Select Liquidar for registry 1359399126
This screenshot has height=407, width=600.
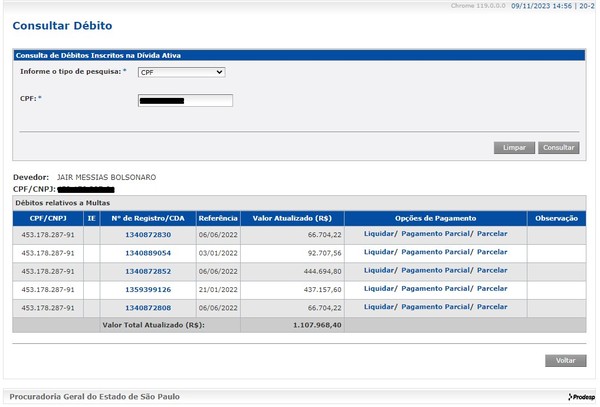pos(378,289)
